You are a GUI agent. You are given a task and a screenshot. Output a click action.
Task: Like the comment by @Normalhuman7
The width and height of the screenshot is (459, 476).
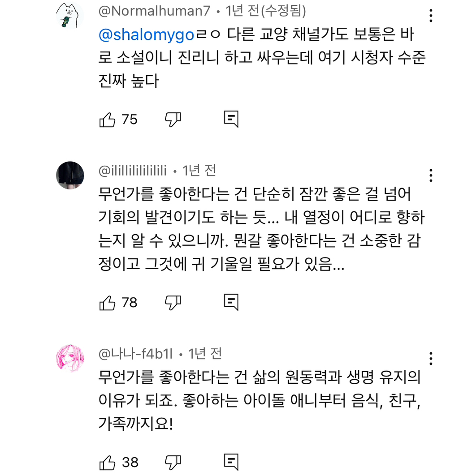pos(108,119)
